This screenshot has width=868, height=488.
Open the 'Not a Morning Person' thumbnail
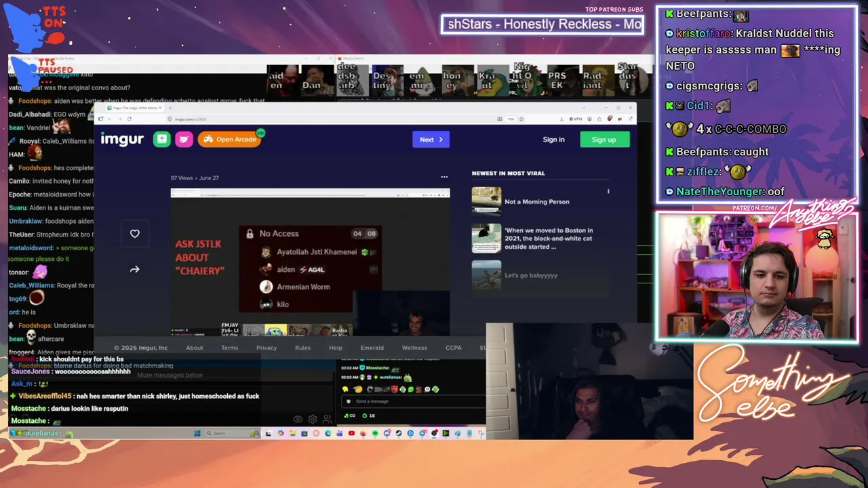point(486,201)
